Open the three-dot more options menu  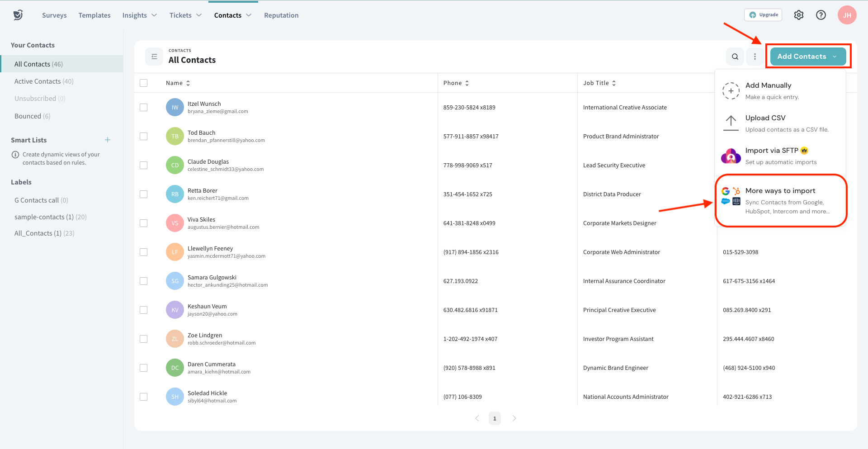tap(755, 57)
